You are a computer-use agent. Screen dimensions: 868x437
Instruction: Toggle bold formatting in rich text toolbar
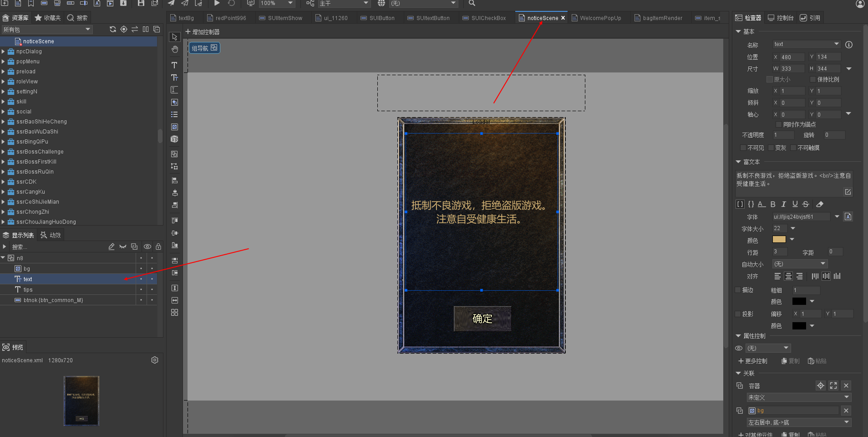773,204
